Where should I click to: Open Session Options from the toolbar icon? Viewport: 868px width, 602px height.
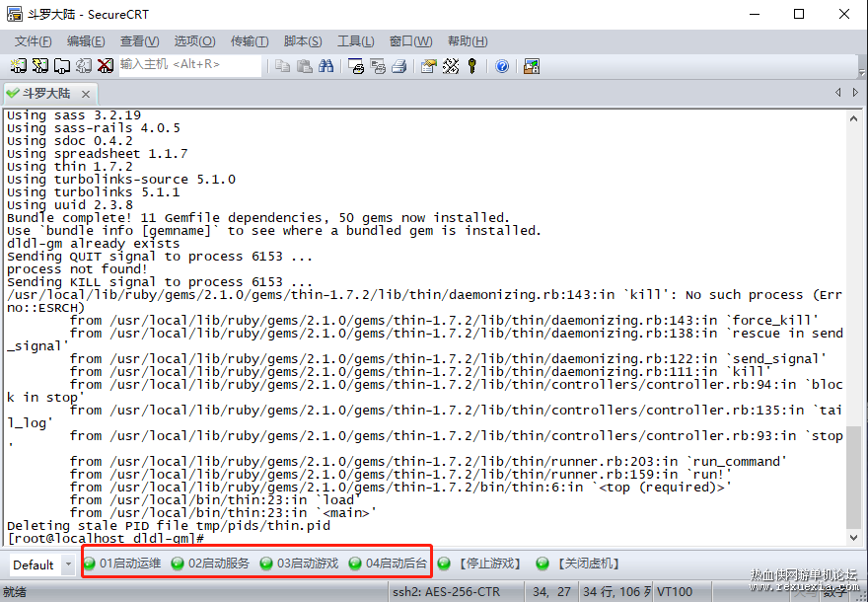[428, 66]
